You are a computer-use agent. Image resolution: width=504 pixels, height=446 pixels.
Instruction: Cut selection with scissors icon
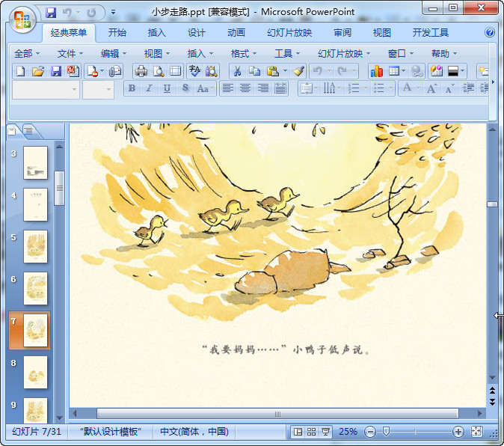click(237, 71)
